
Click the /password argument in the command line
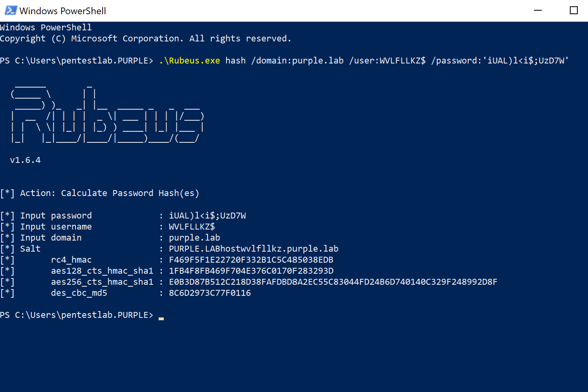[500, 61]
